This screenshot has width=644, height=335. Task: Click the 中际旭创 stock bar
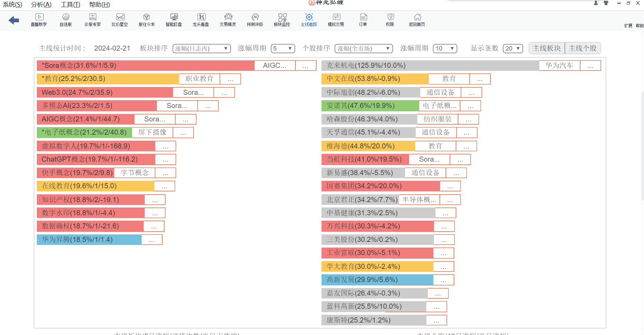pyautogui.click(x=371, y=92)
